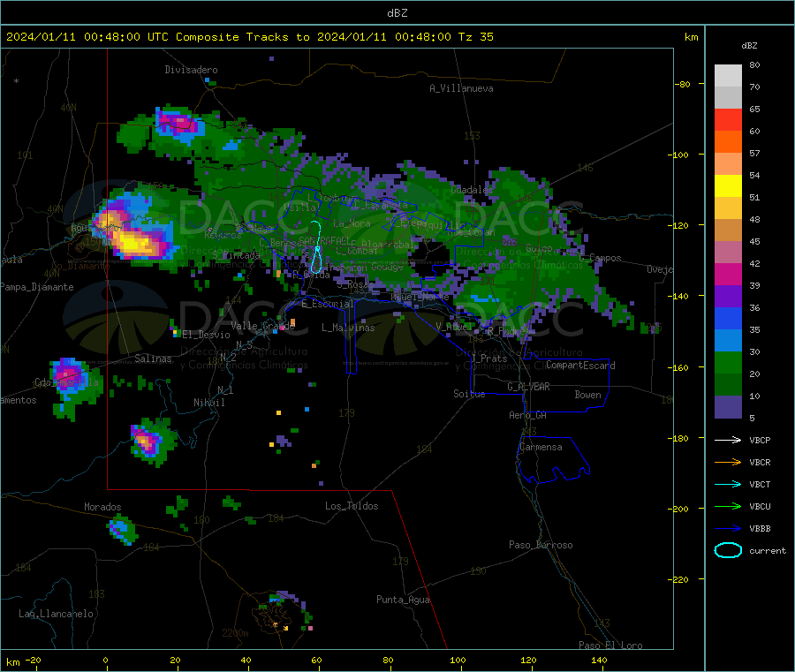Click the Carmensa place label
The height and width of the screenshot is (672, 795).
pyautogui.click(x=541, y=447)
